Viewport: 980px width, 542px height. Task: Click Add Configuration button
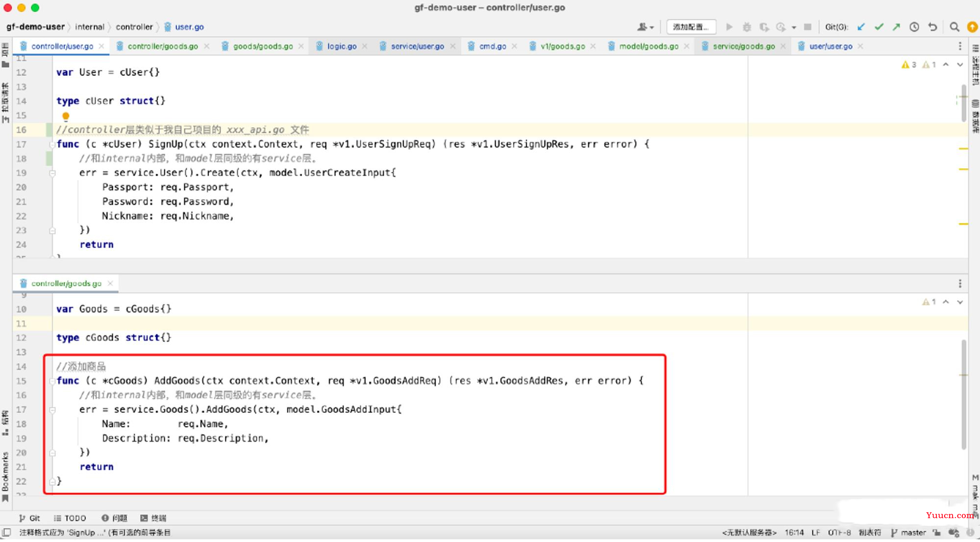pyautogui.click(x=691, y=27)
